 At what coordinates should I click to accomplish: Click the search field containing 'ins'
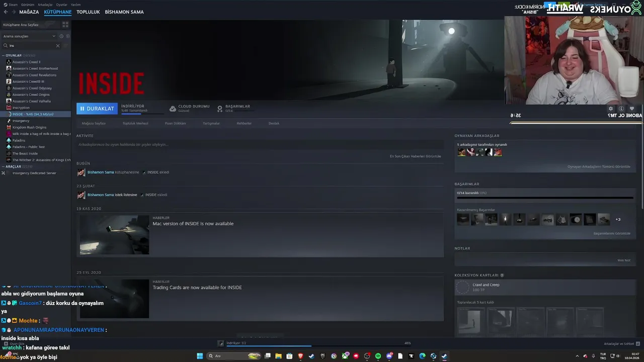pos(31,46)
